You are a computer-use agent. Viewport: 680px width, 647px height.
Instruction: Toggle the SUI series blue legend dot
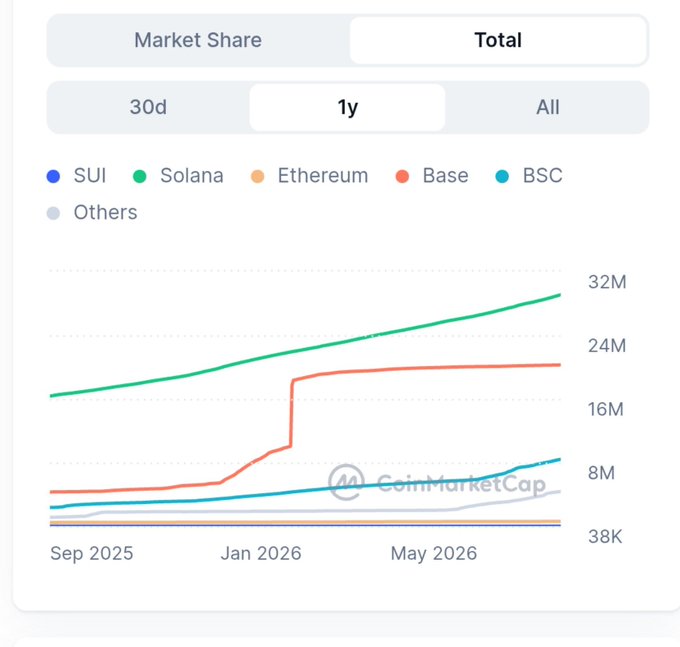coord(53,176)
